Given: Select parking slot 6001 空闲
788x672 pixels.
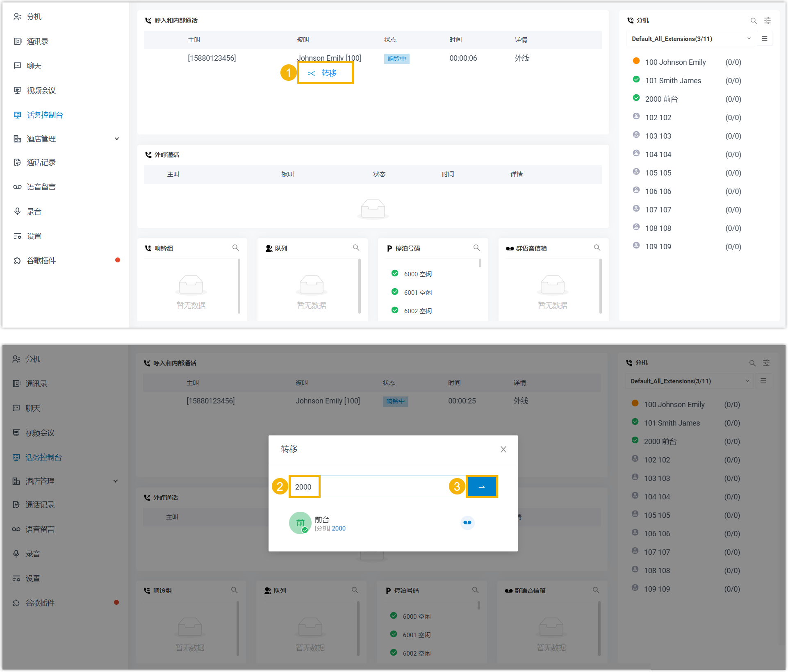Looking at the screenshot, I should (x=417, y=292).
